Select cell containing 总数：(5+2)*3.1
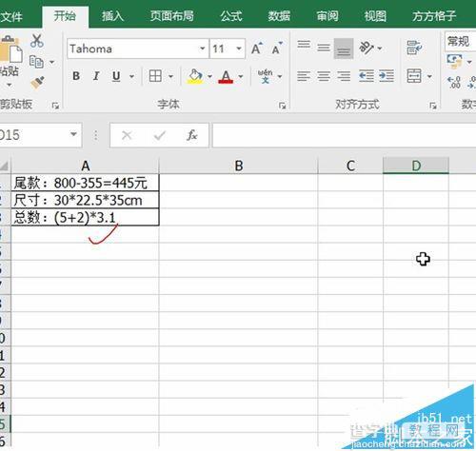The image size is (476, 451). click(85, 217)
